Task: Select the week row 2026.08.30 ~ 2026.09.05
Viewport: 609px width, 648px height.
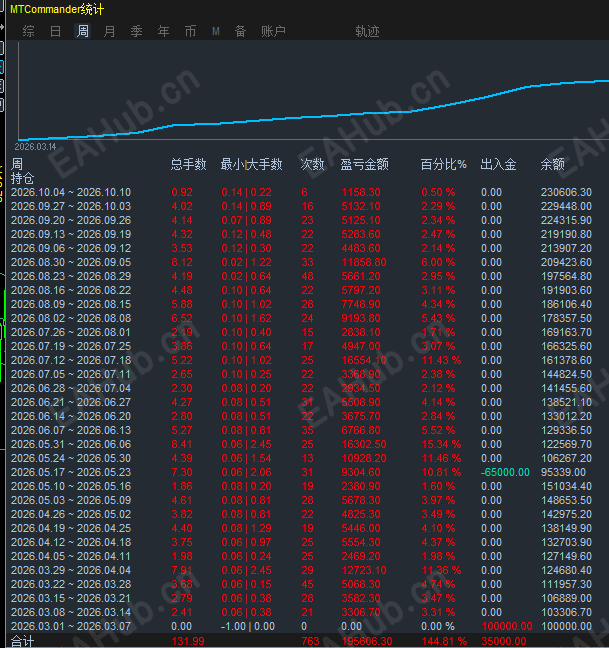Action: click(x=301, y=262)
